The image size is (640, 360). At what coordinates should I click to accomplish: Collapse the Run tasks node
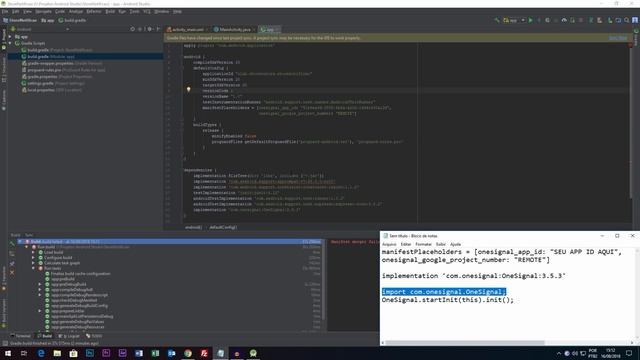33,268
